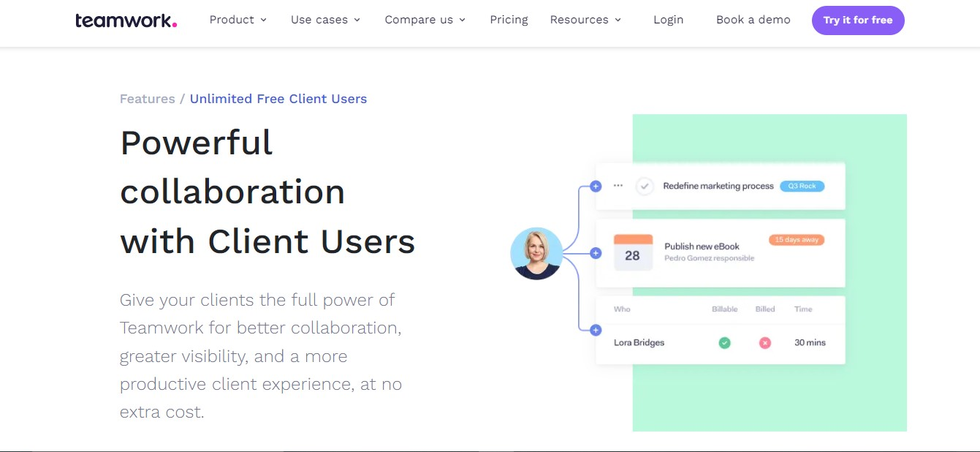The width and height of the screenshot is (980, 452).
Task: Click the plus icon above Redefine marketing process
Action: tap(596, 186)
